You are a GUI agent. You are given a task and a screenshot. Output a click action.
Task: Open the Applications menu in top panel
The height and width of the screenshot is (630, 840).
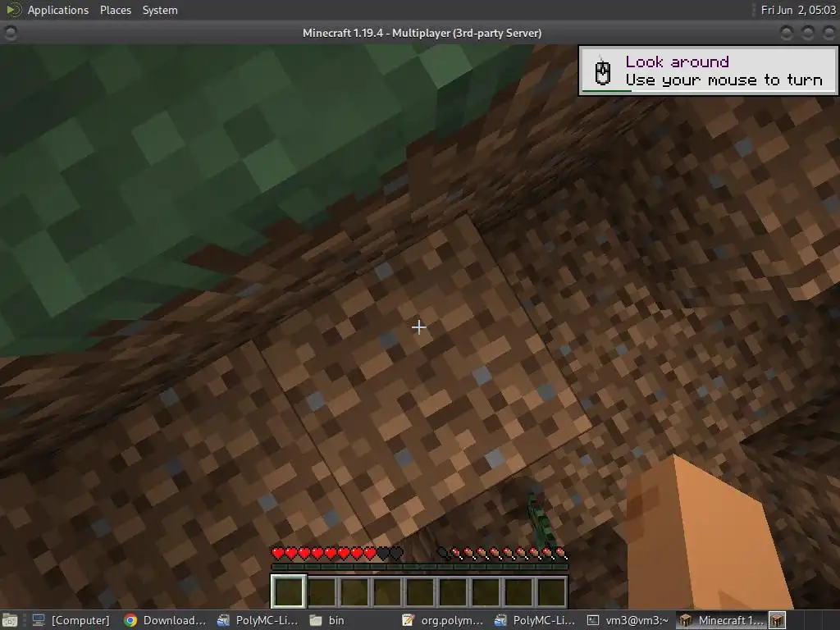tap(58, 10)
